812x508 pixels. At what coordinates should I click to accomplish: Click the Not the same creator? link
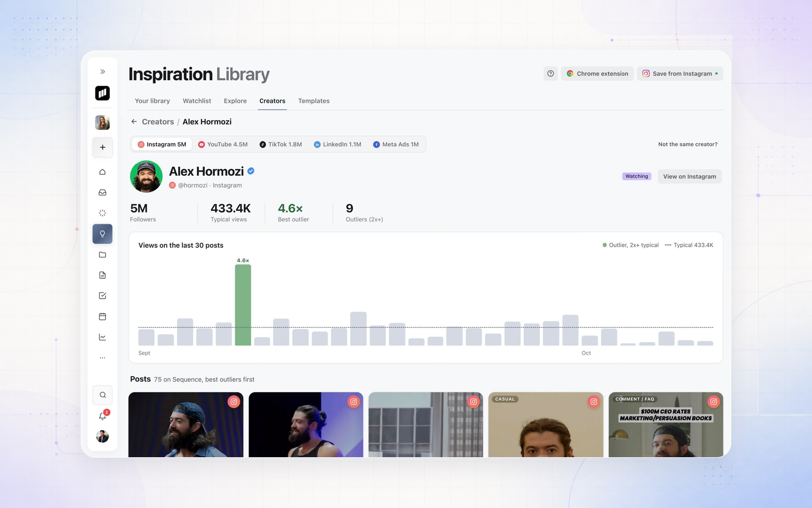(x=688, y=144)
